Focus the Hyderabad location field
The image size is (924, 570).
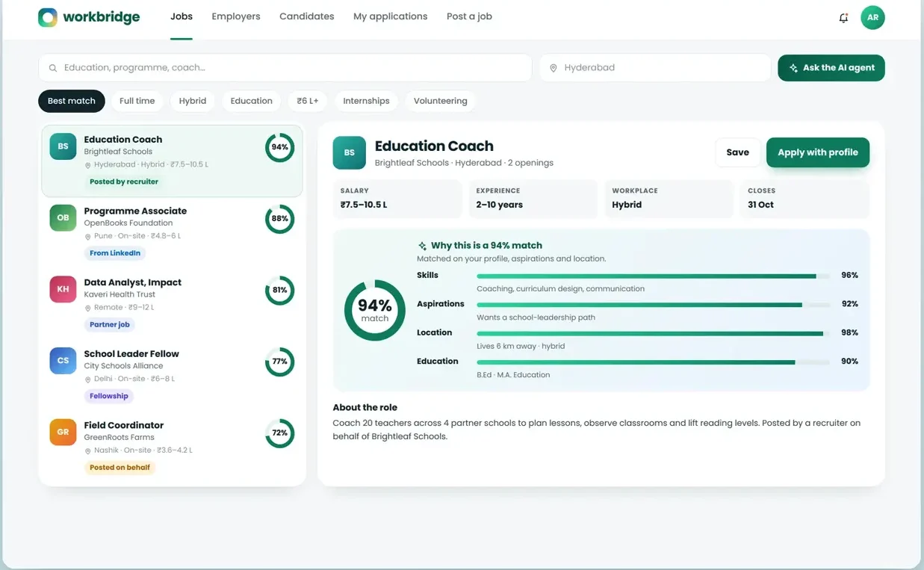(655, 68)
